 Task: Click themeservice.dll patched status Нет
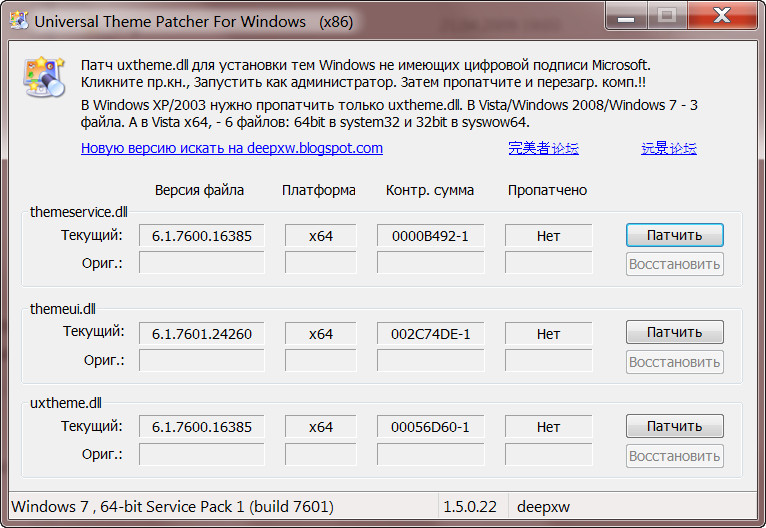coord(549,236)
